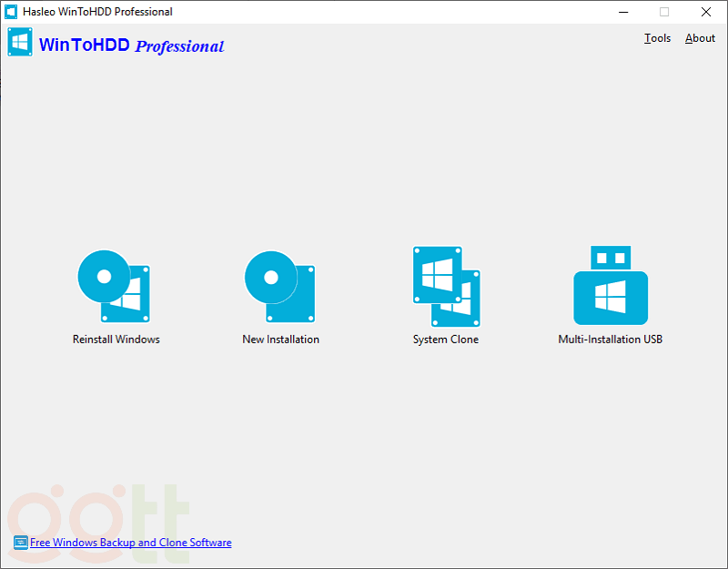This screenshot has width=728, height=569.
Task: Select the "System Clone" text label
Action: 445,340
